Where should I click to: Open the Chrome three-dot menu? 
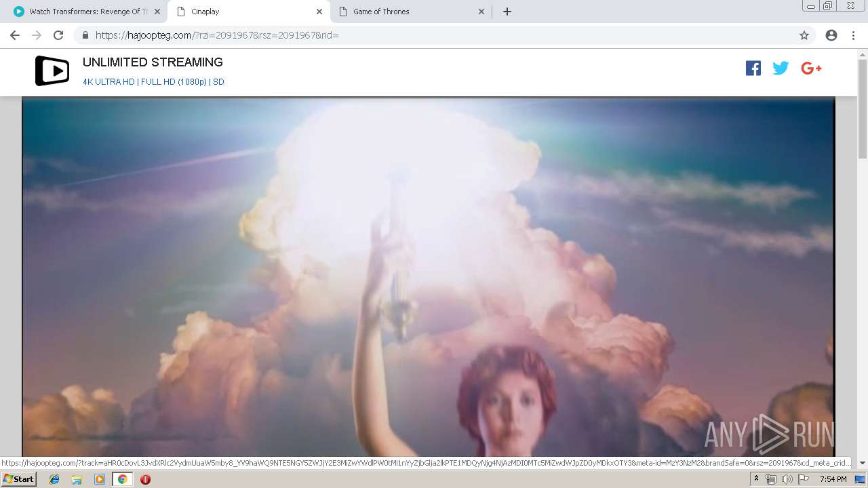[x=853, y=35]
